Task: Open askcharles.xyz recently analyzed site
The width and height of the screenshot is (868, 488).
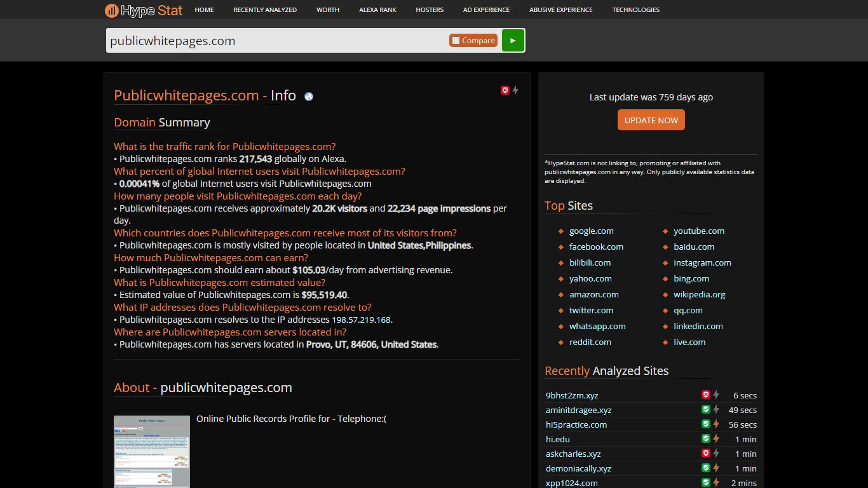Action: tap(573, 454)
